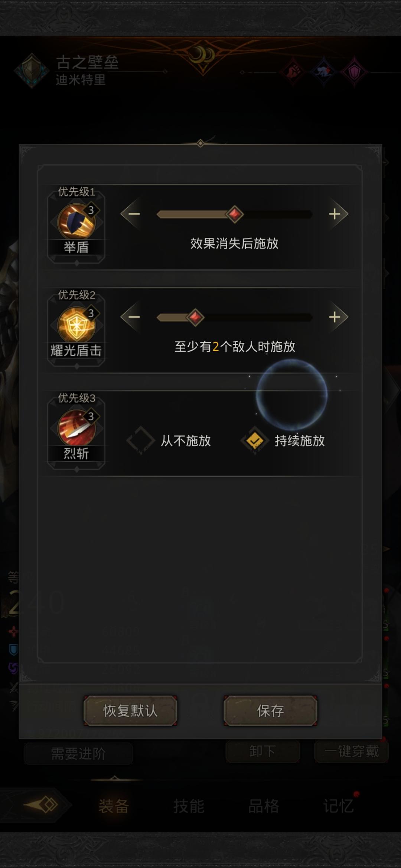
Task: Open the 品格 tab
Action: pyautogui.click(x=264, y=806)
